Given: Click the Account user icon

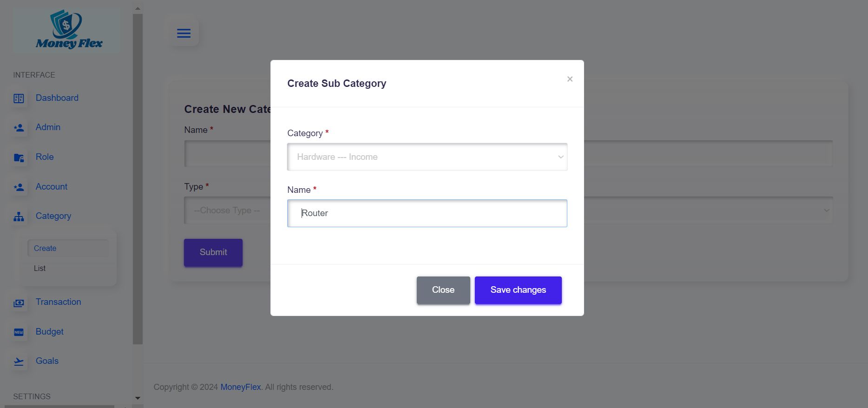Looking at the screenshot, I should (x=19, y=187).
